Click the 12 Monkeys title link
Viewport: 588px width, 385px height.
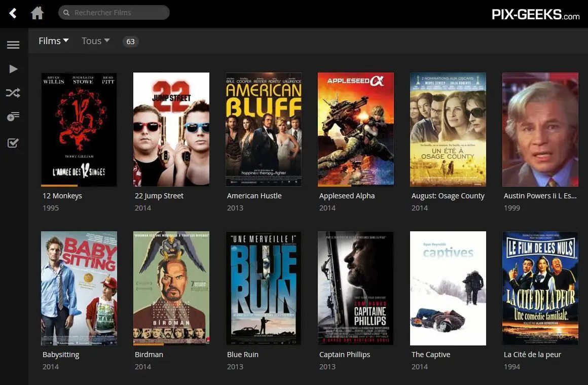coord(62,196)
